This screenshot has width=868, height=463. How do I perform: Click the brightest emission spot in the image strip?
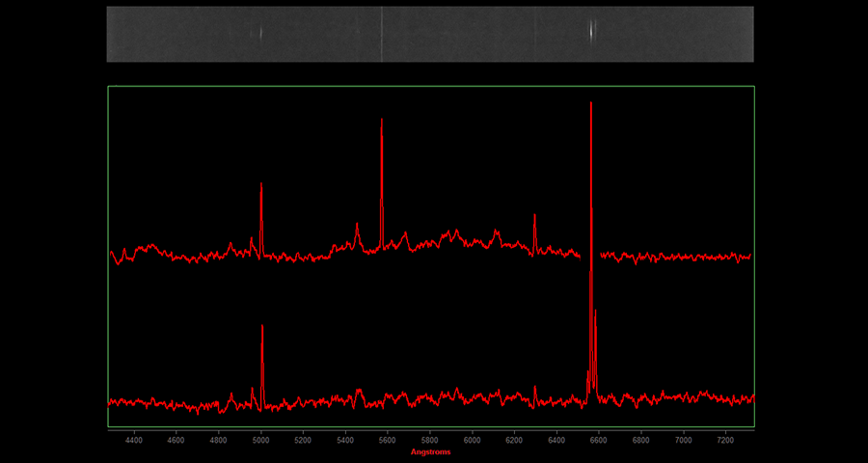(x=591, y=29)
